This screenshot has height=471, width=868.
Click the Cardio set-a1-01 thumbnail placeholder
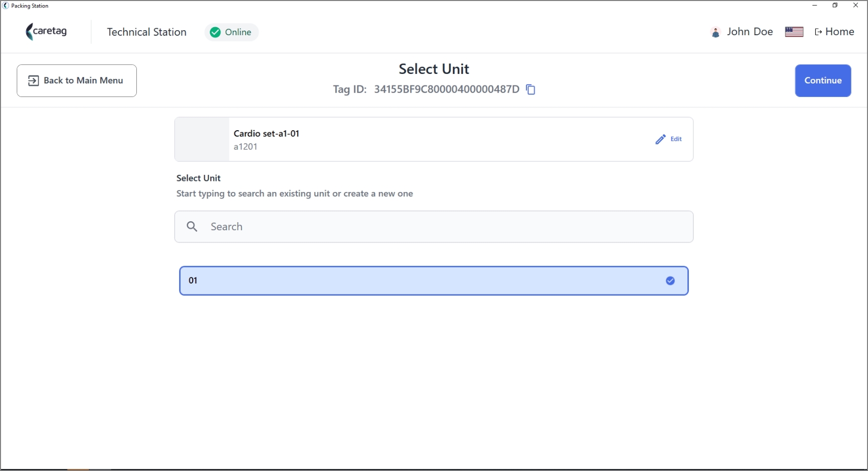click(x=202, y=139)
